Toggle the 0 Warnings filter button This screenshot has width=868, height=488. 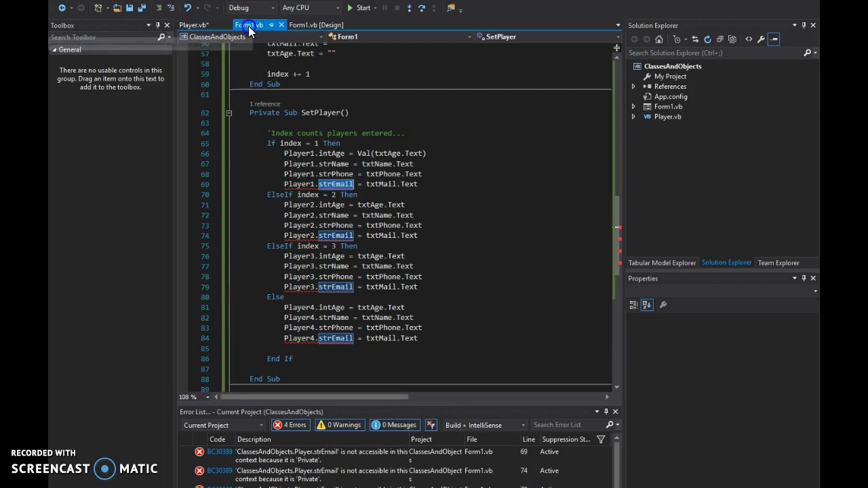pyautogui.click(x=339, y=426)
